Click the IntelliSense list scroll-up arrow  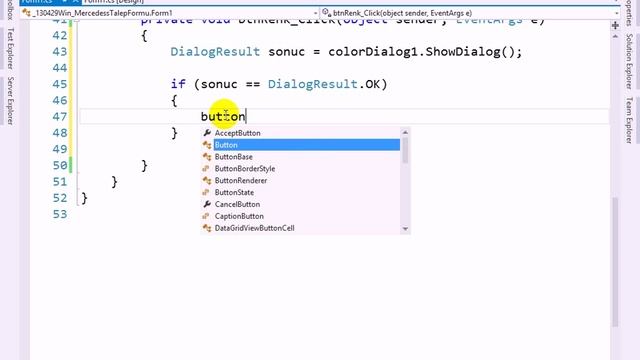pos(405,132)
